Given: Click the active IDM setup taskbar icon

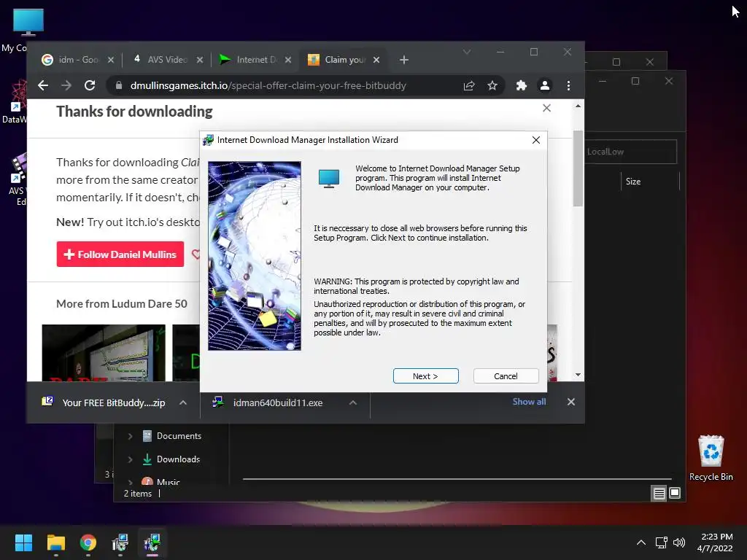Looking at the screenshot, I should pyautogui.click(x=152, y=542).
